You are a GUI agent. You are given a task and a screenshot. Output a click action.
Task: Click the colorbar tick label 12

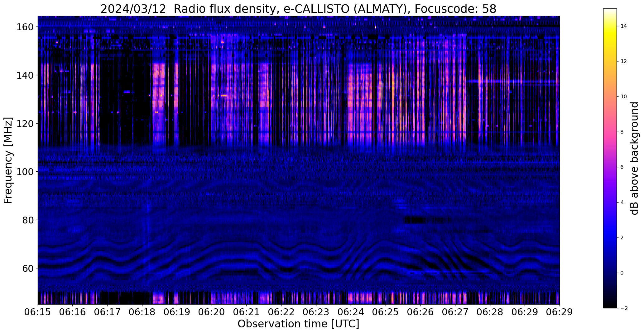624,61
